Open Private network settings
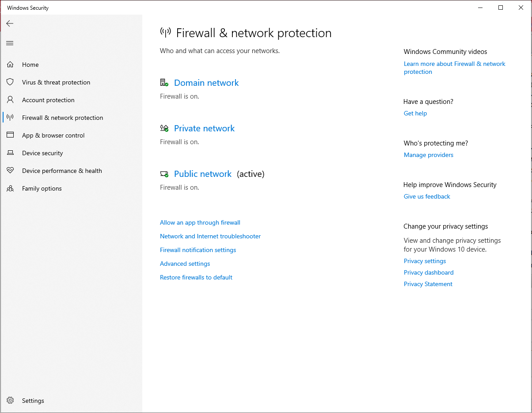532x413 pixels. 204,128
